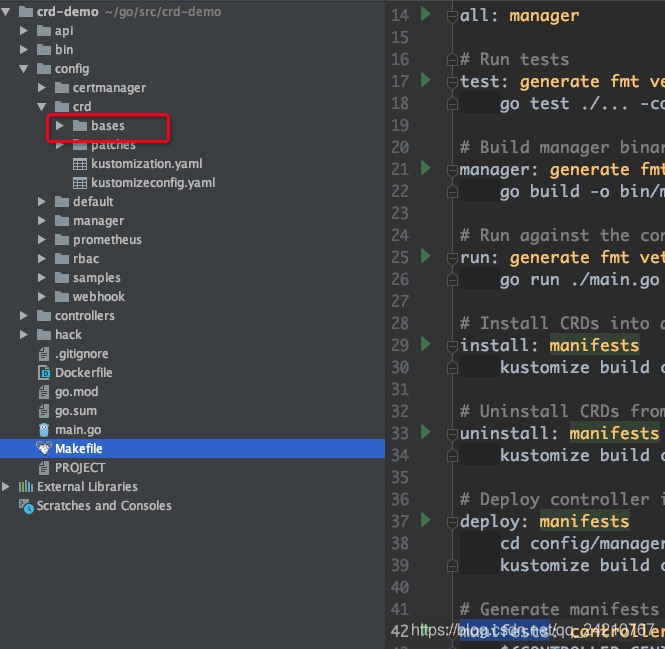Run the 'manager' target gutter icon
The width and height of the screenshot is (665, 649).
[x=425, y=168]
